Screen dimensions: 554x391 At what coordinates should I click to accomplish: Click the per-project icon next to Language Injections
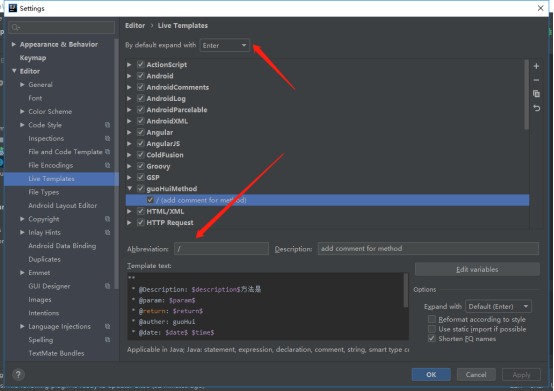coord(107,326)
